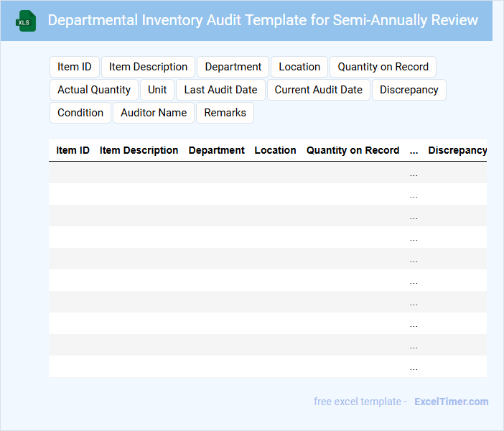Select the Remarks tag chip
The height and width of the screenshot is (431, 504).
tap(225, 113)
